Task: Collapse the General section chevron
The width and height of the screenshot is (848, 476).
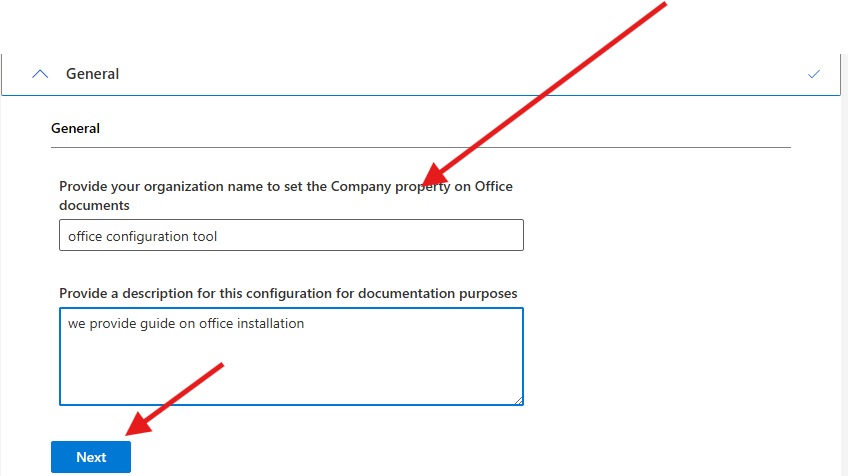Action: click(x=40, y=74)
